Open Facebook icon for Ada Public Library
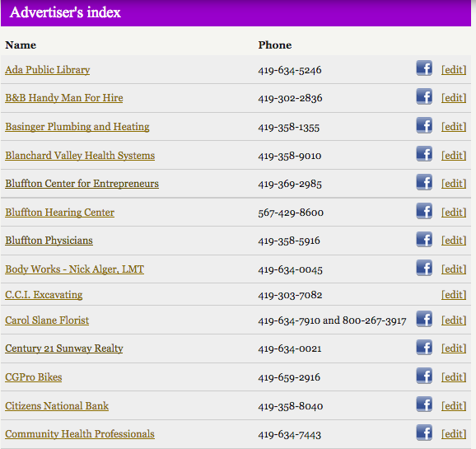This screenshot has width=476, height=449. (424, 68)
